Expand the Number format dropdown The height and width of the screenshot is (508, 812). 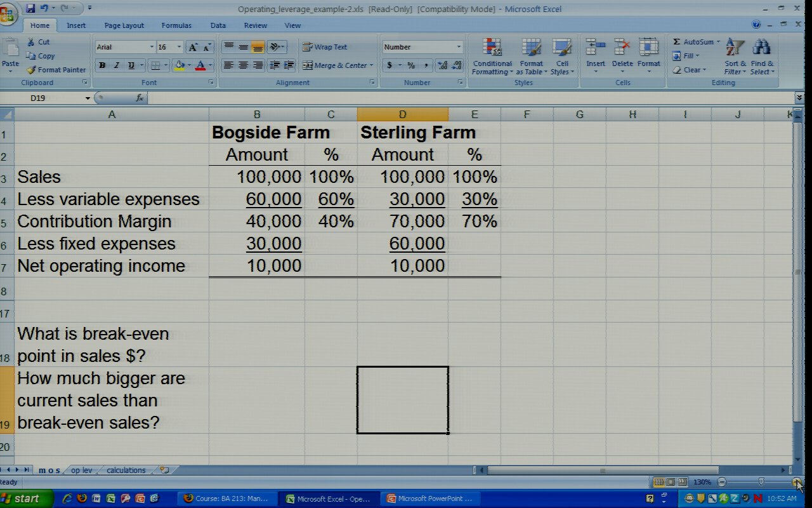(x=459, y=47)
